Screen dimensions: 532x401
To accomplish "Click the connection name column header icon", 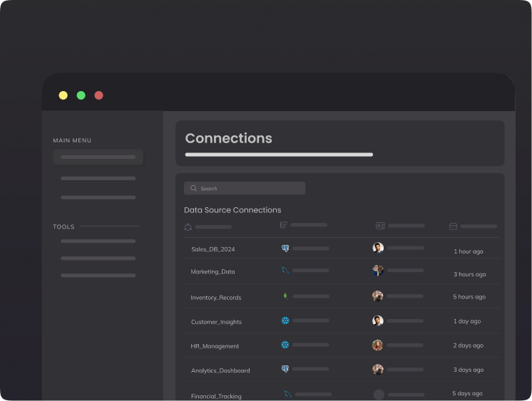I will (188, 227).
